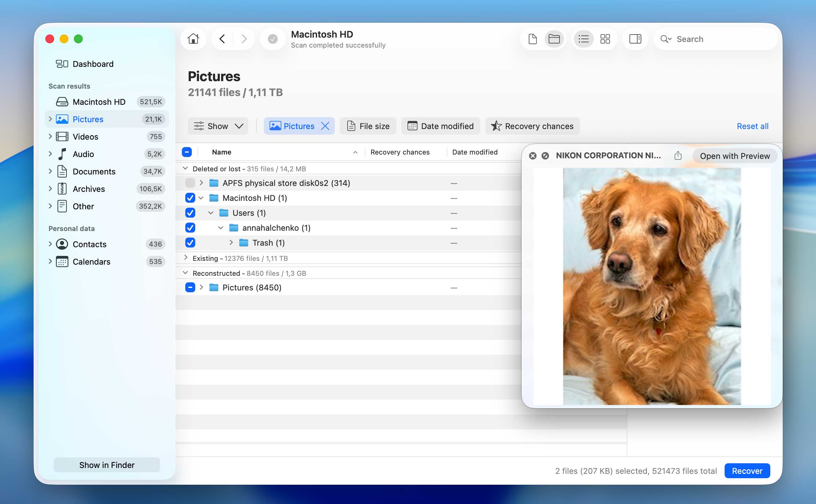
Task: Open the File size filter
Action: click(368, 126)
